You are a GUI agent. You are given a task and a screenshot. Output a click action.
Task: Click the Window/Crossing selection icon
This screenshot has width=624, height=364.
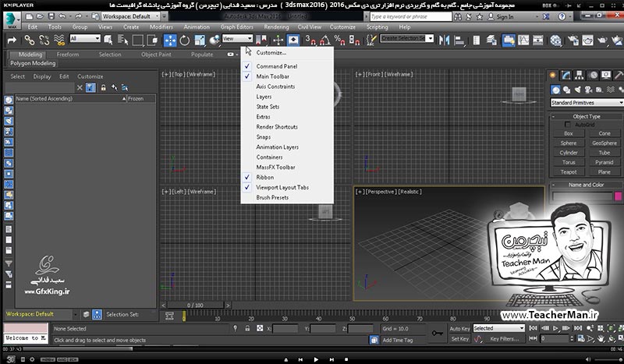[152, 41]
